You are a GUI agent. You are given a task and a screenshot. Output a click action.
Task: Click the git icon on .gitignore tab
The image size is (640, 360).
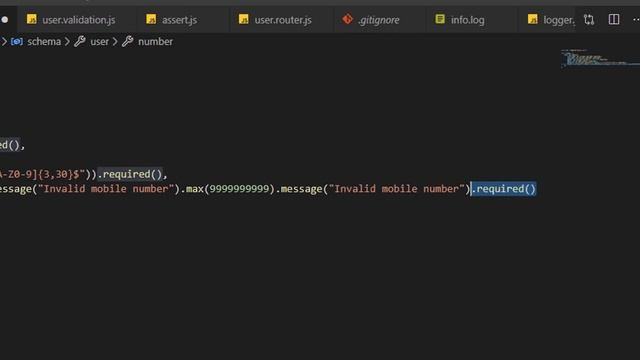point(347,19)
